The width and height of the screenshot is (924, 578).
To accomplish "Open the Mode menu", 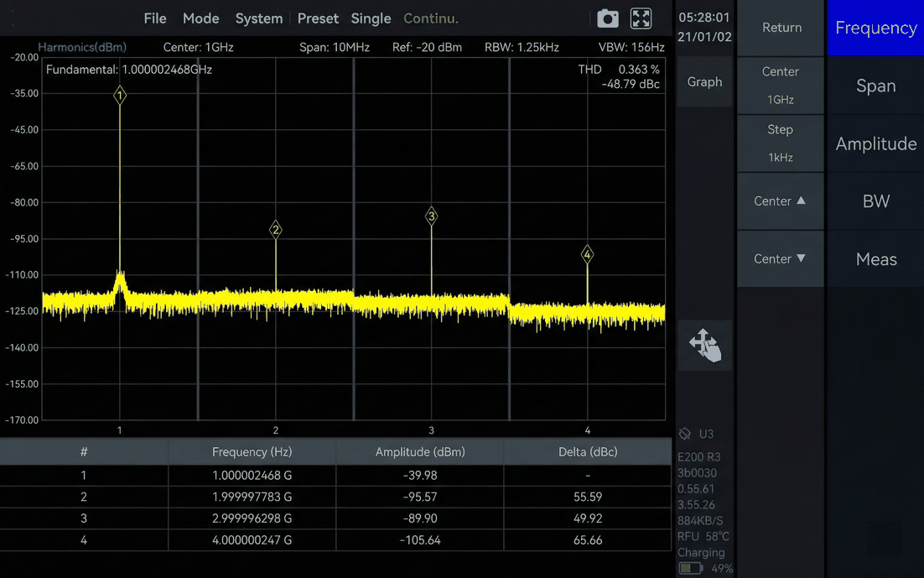I will (x=201, y=18).
